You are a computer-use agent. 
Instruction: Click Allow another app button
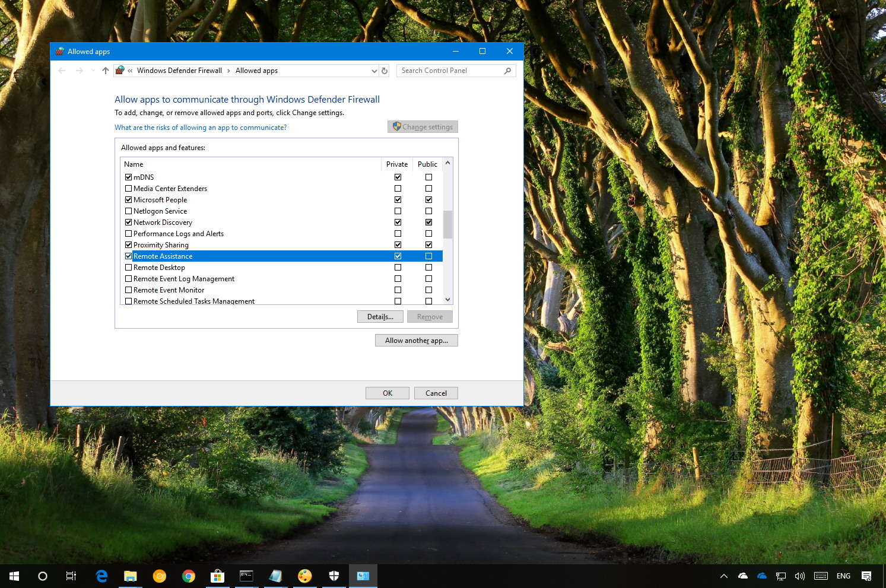tap(417, 341)
